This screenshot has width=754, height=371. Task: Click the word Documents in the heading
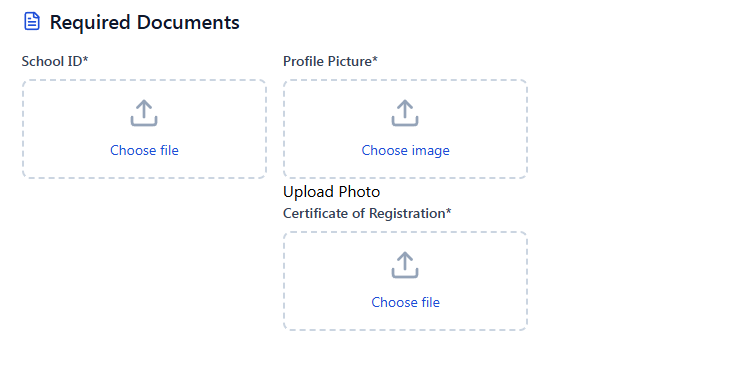188,22
